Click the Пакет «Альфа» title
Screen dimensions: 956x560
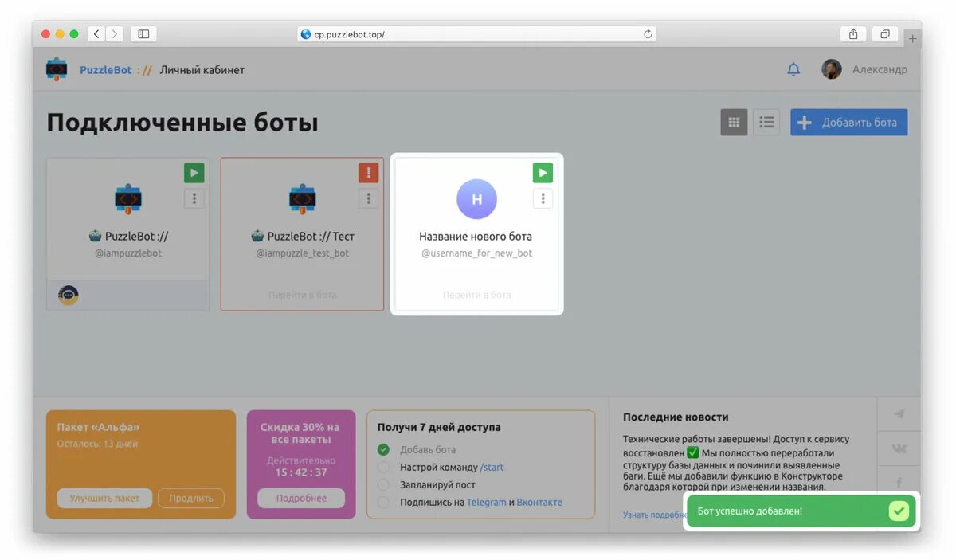tap(98, 428)
